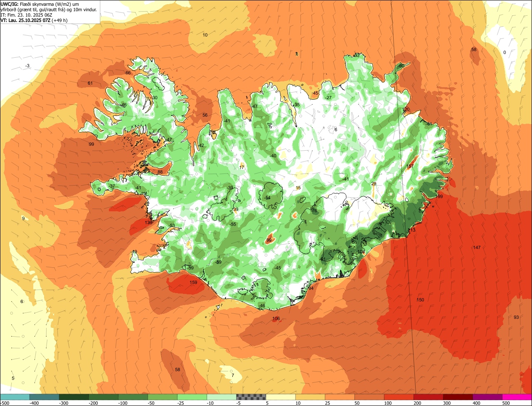Click the value 0 in the white area
This screenshot has width=532, height=406.
(x=505, y=52)
